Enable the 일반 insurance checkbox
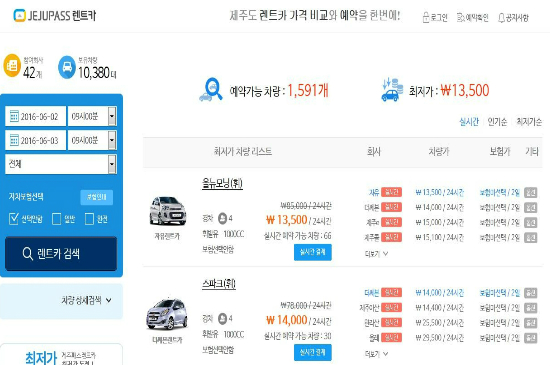This screenshot has width=550, height=366. pyautogui.click(x=56, y=219)
